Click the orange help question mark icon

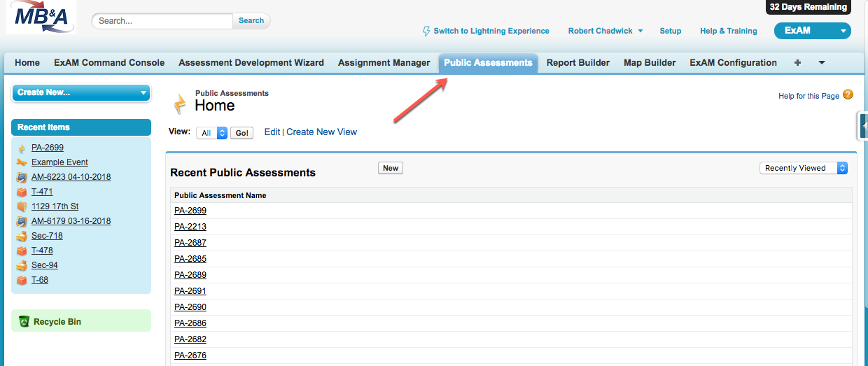pos(848,95)
